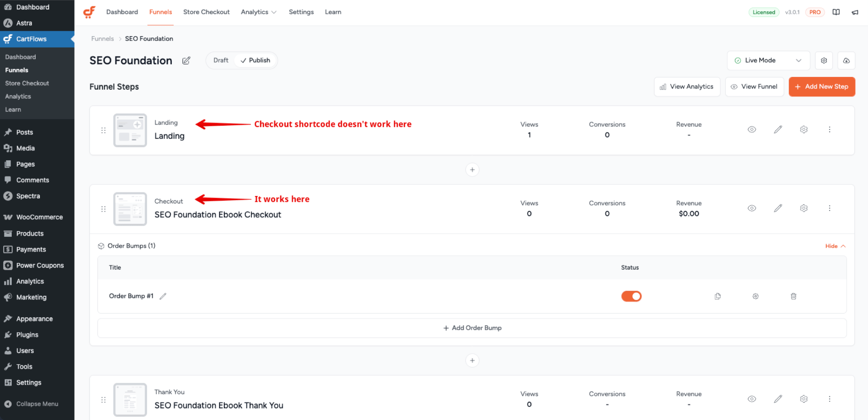
Task: Open the Ebook Checkout step thumbnail
Action: pos(130,209)
